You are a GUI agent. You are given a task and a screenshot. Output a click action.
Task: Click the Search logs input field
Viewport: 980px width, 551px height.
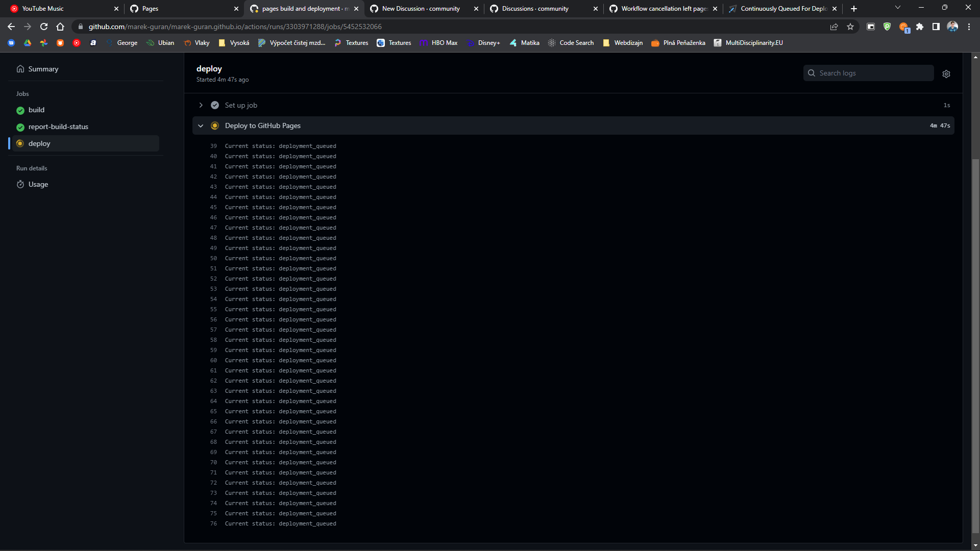[x=869, y=73]
